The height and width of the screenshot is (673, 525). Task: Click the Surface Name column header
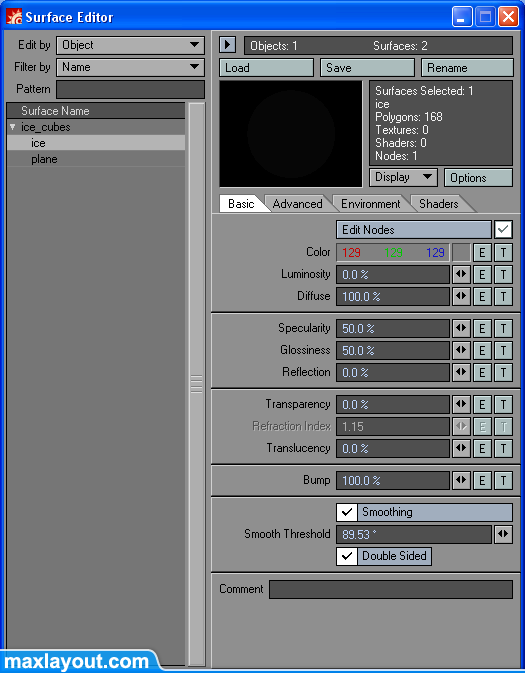[x=96, y=111]
